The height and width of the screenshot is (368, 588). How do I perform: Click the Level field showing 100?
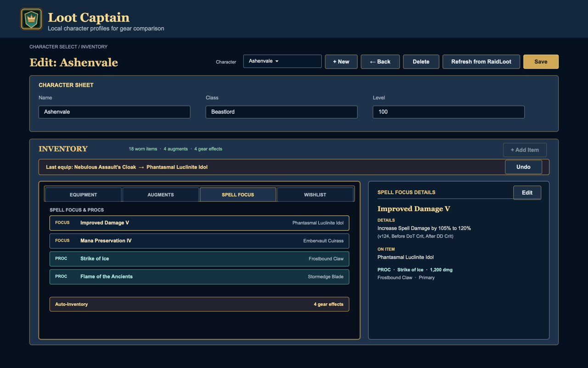(x=448, y=112)
